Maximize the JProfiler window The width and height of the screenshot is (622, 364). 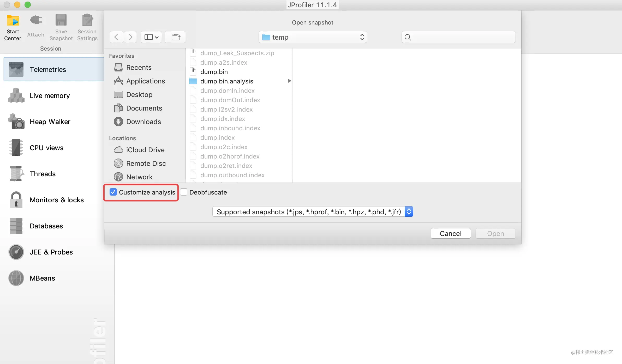[28, 5]
